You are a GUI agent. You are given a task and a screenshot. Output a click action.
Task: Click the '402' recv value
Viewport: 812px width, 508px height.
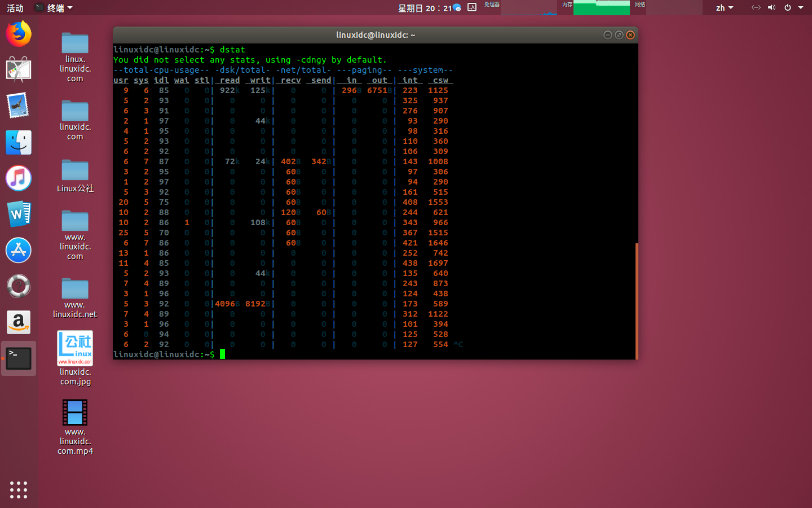[288, 161]
